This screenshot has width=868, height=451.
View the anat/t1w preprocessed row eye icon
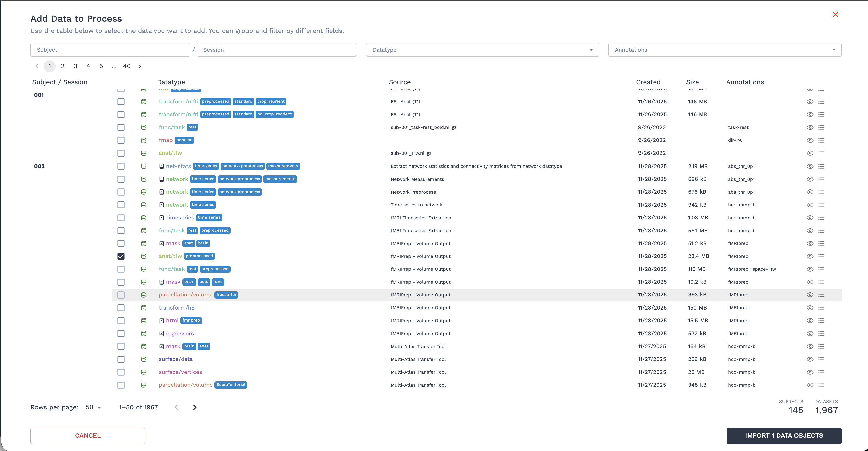[810, 256]
